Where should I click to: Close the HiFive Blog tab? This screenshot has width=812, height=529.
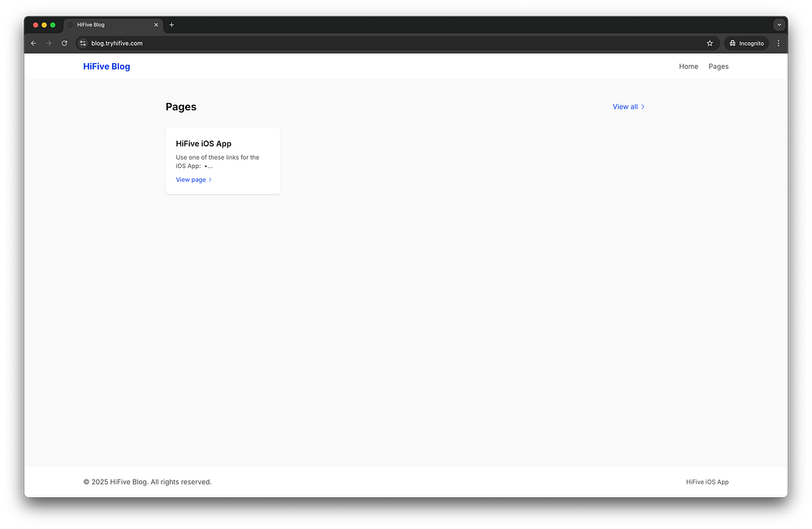point(156,25)
